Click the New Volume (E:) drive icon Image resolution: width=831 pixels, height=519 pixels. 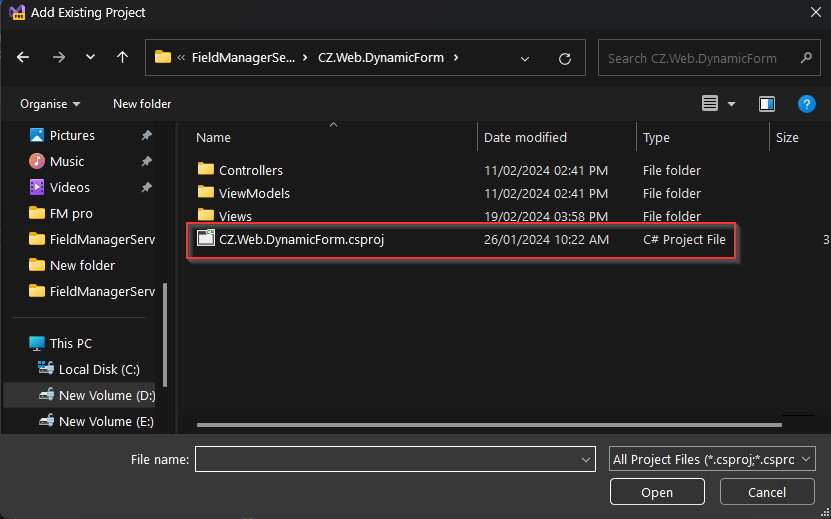(x=46, y=420)
